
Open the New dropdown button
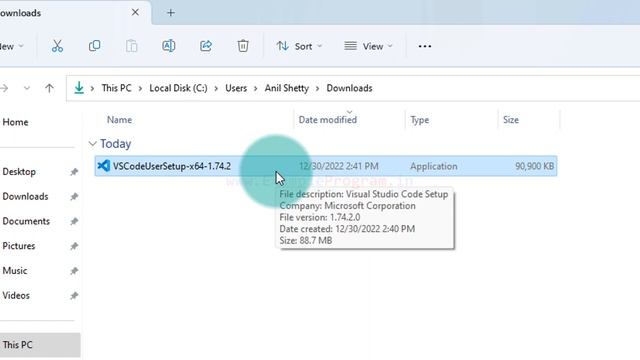click(11, 46)
